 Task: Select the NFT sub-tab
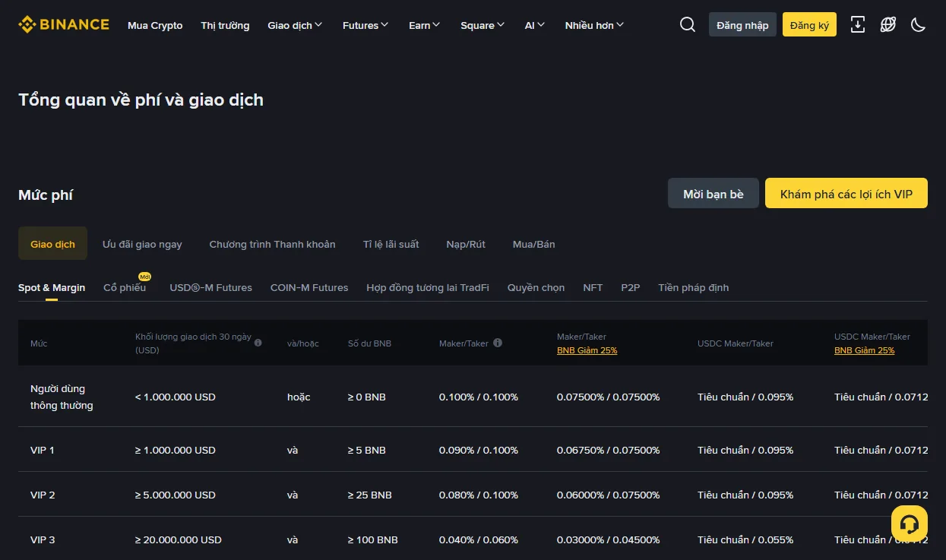(x=593, y=287)
